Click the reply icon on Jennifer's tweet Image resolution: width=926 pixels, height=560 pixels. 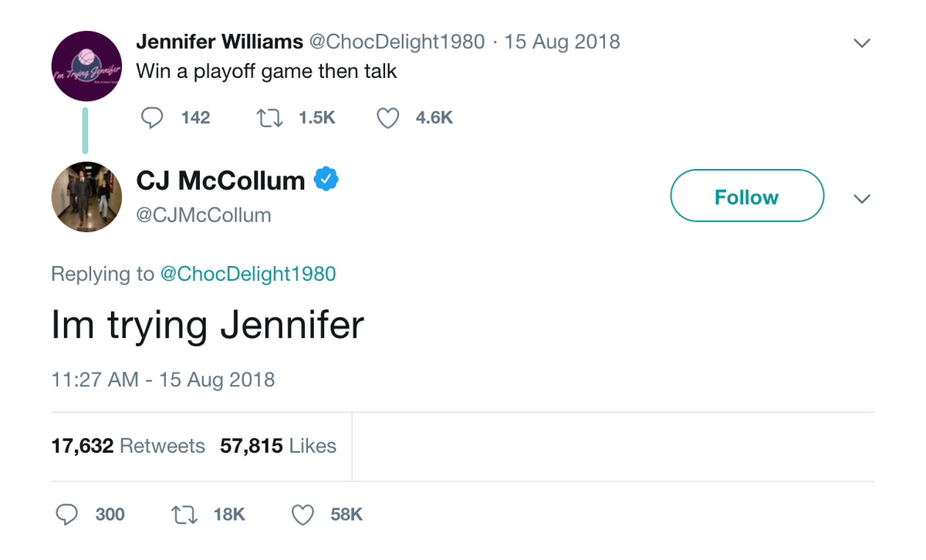[x=151, y=117]
